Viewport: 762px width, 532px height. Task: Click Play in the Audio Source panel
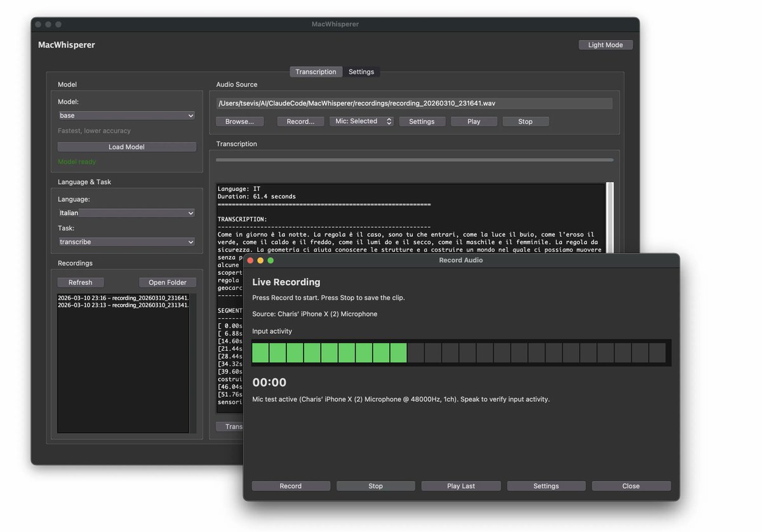[474, 121]
